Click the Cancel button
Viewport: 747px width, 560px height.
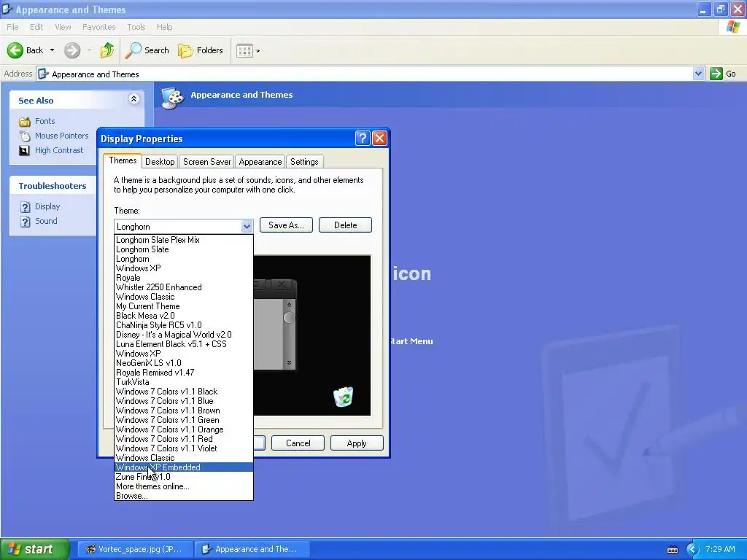coord(298,443)
